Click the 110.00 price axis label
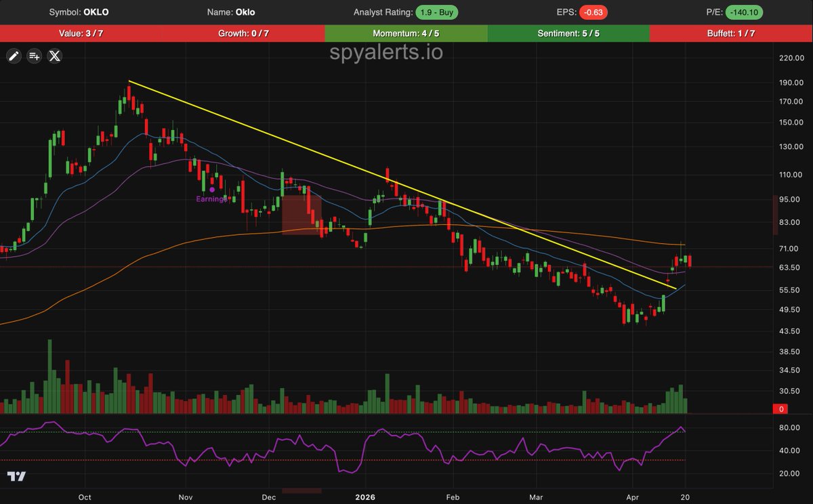 (x=791, y=175)
